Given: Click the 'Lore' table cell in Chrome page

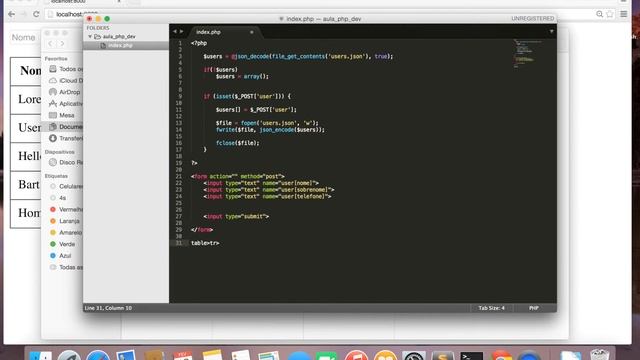Looking at the screenshot, I should (26, 100).
